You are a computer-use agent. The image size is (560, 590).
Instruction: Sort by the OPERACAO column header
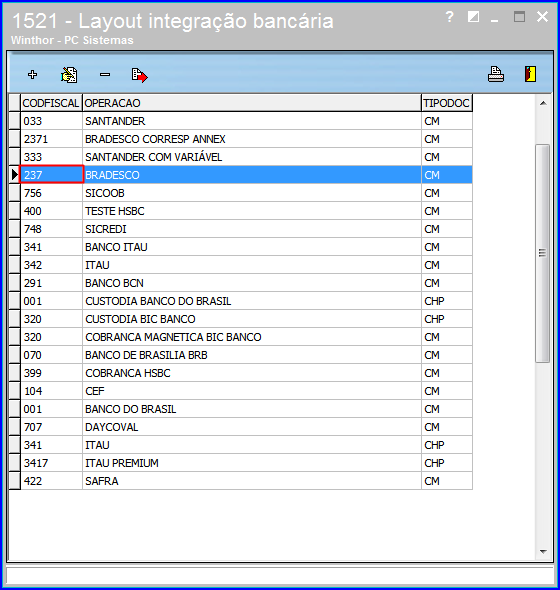click(252, 103)
